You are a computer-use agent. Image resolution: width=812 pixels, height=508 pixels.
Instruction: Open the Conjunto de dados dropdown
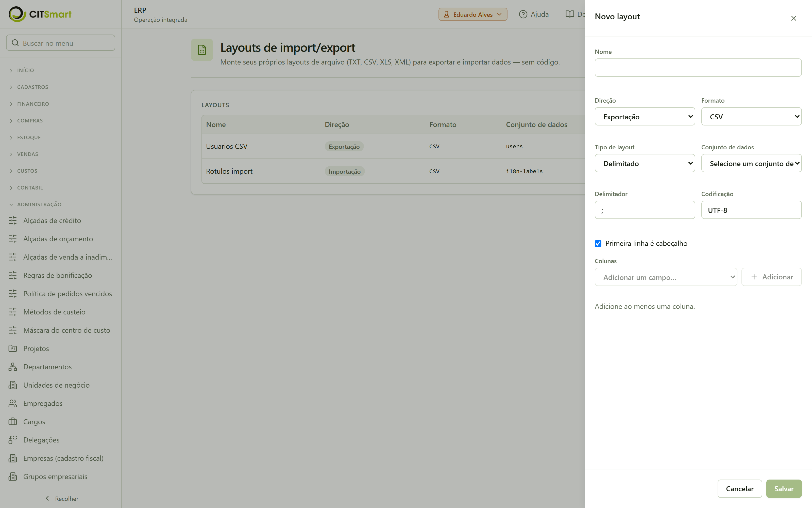(751, 163)
